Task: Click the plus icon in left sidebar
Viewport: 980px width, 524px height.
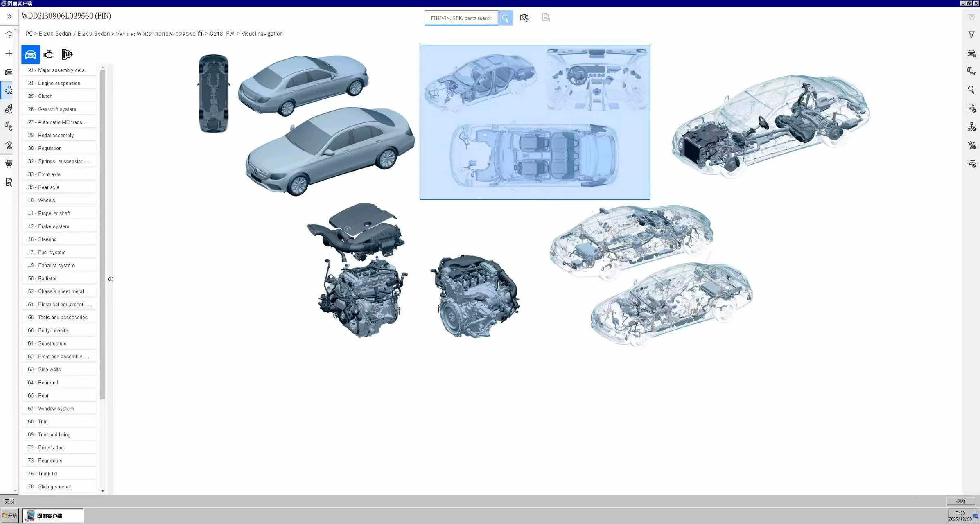Action: (x=9, y=53)
